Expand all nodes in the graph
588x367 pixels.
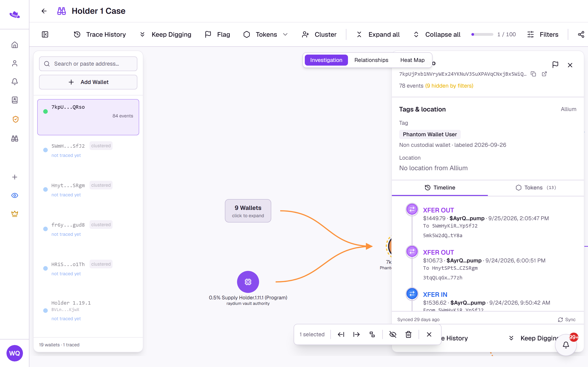pyautogui.click(x=378, y=34)
